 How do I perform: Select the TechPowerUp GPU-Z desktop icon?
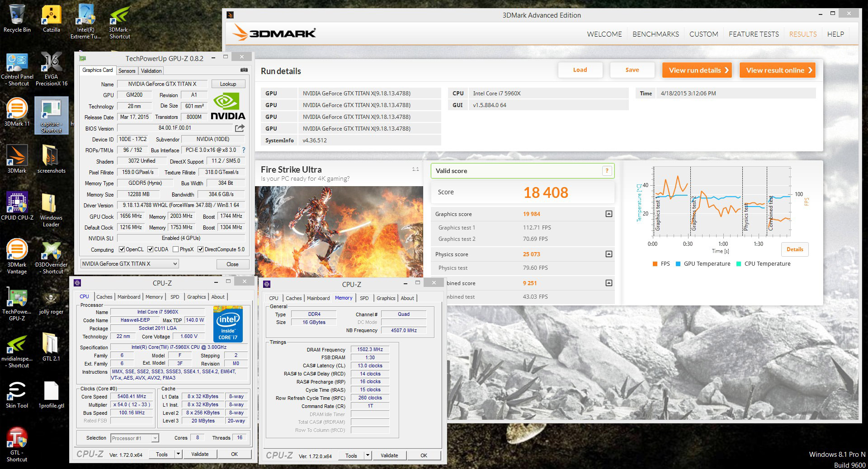[17, 303]
